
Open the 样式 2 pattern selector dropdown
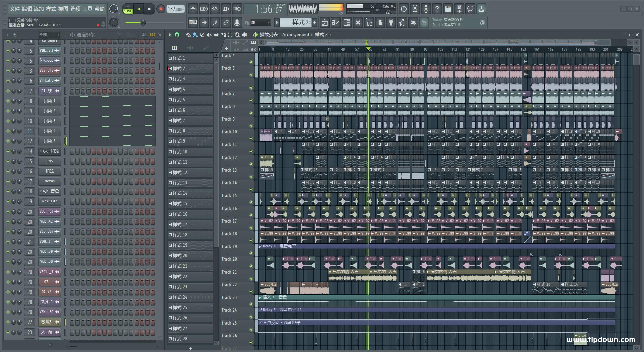[x=296, y=23]
